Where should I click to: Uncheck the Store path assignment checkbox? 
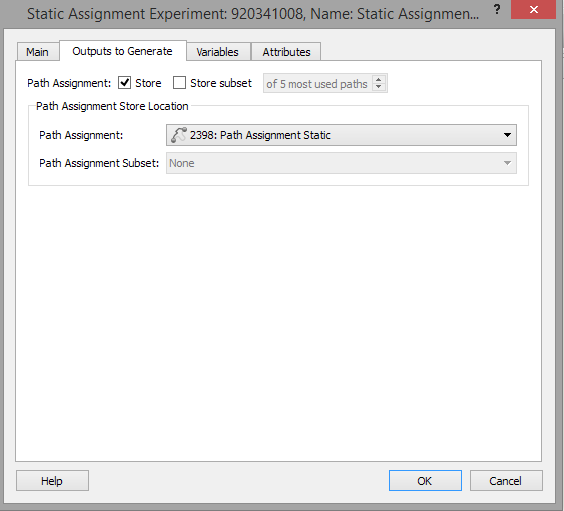pyautogui.click(x=124, y=83)
